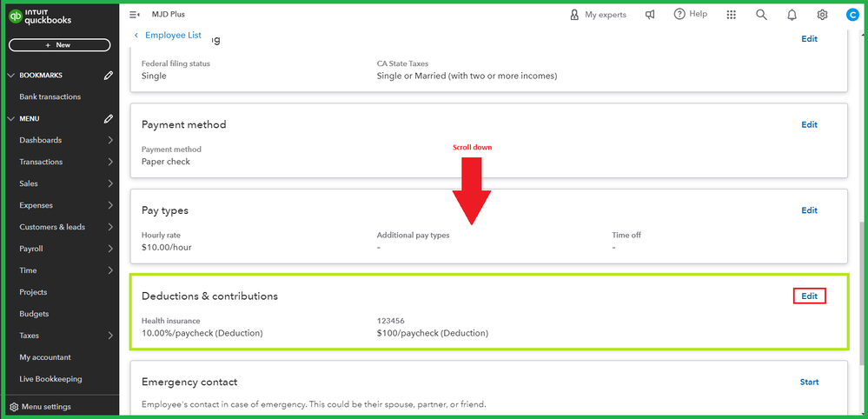Click the MJD Plus company name

pos(169,15)
